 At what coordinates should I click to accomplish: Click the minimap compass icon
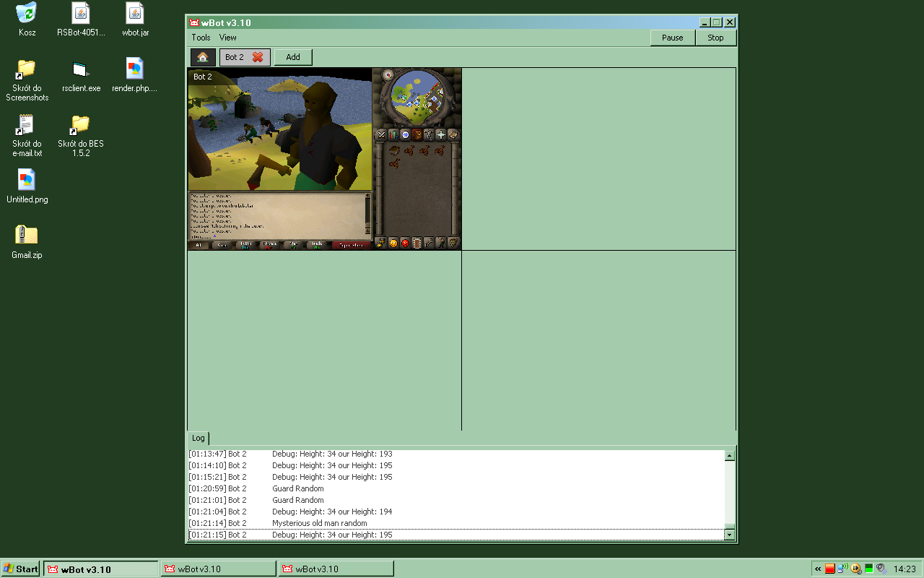tap(388, 75)
